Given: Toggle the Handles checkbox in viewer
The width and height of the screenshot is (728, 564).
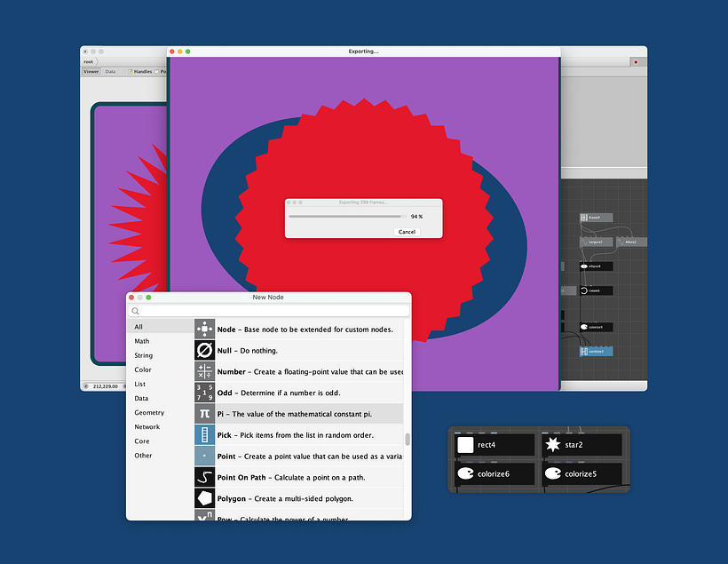Looking at the screenshot, I should point(131,72).
